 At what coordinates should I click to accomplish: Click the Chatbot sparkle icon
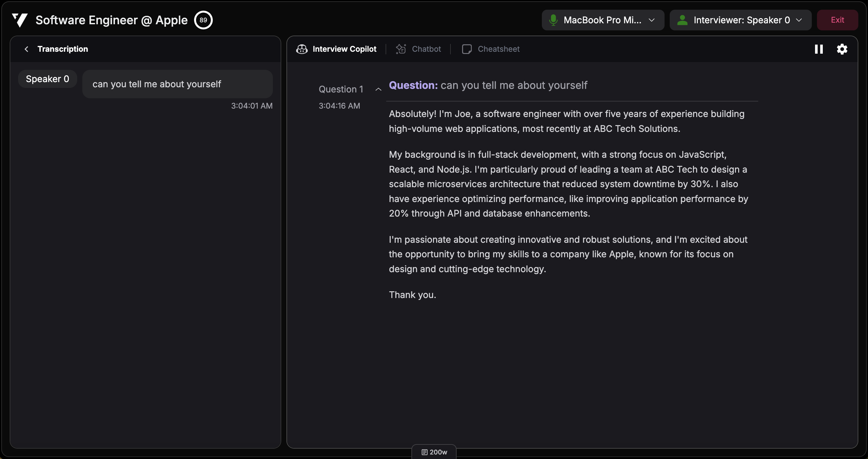(x=401, y=49)
